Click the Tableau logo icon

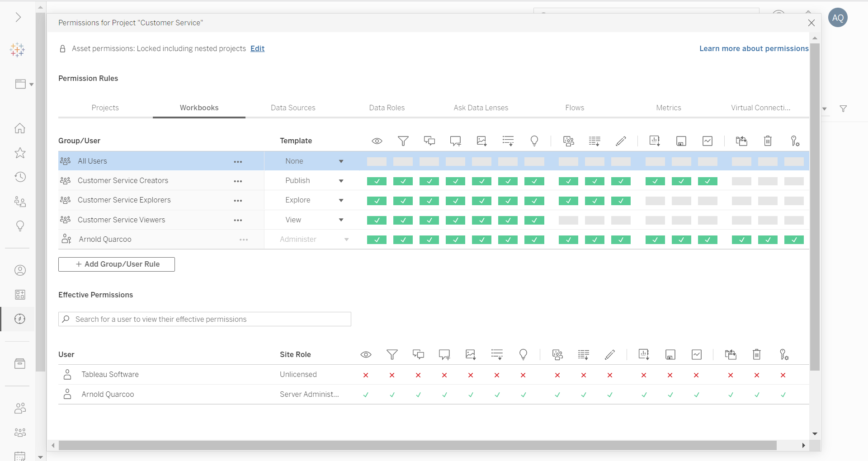click(18, 50)
